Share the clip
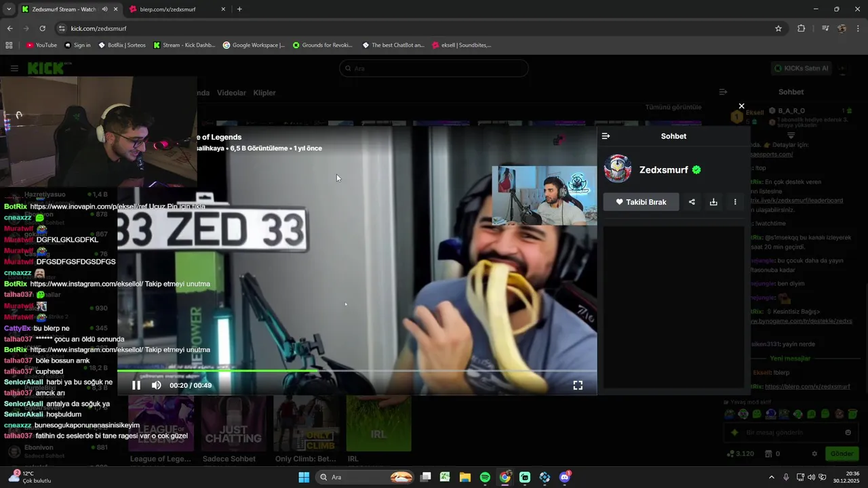This screenshot has height=488, width=868. [692, 202]
